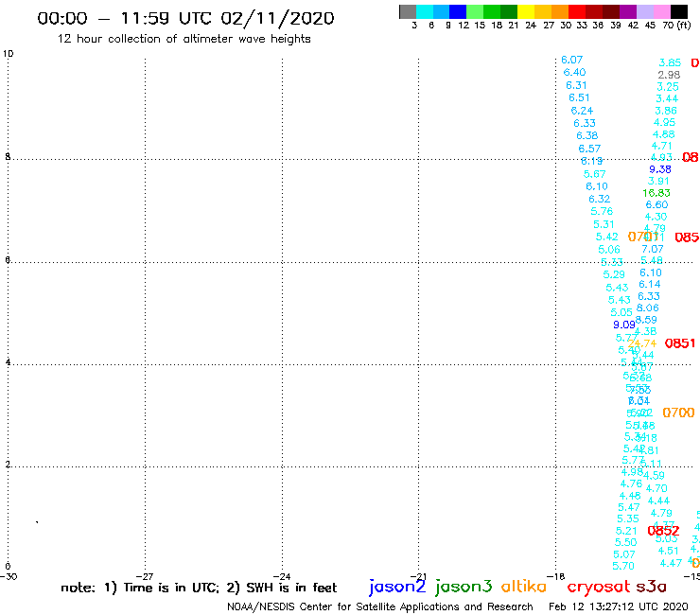The height and width of the screenshot is (615, 700).
Task: Click the 6.07 value at track top
Action: (572, 60)
